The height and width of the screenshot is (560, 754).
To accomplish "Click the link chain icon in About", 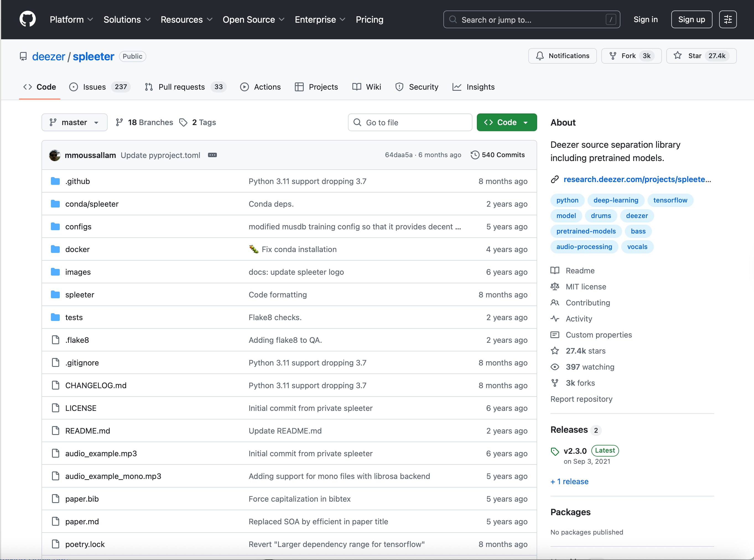I will (x=554, y=179).
